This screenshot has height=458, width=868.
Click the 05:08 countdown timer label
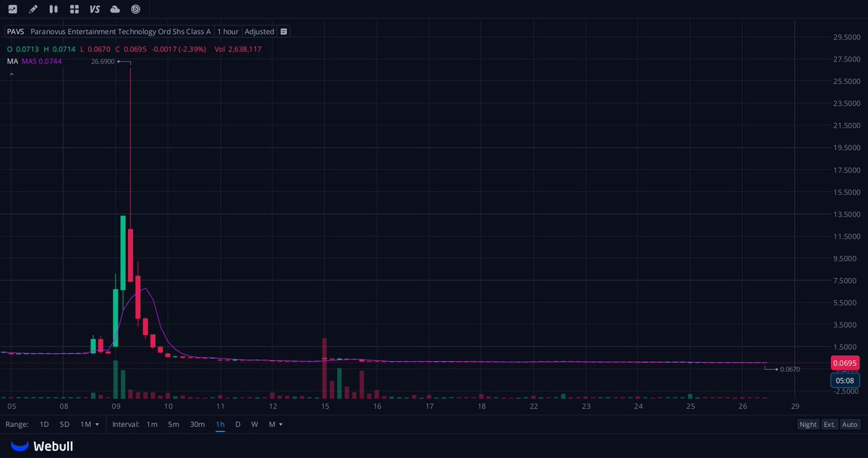(845, 380)
